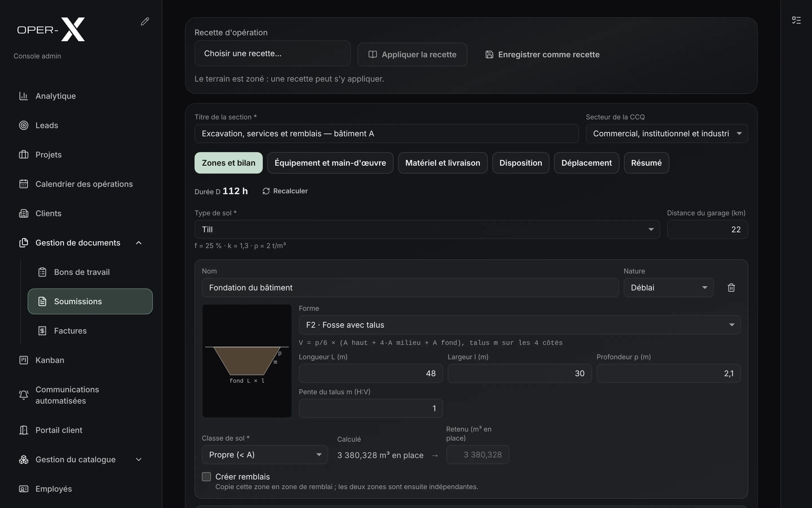Open the Choisir une recette selector
This screenshot has height=508, width=812.
272,53
